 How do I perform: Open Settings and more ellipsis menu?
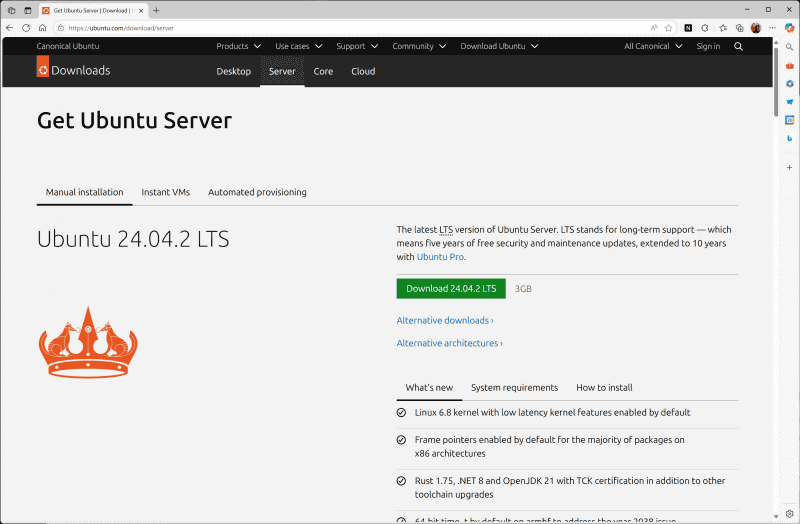[x=772, y=28]
